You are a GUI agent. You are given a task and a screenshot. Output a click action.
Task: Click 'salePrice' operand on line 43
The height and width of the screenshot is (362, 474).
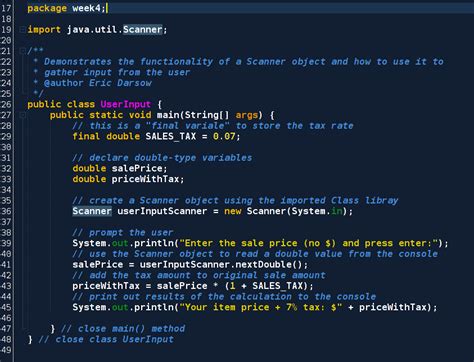click(x=182, y=286)
